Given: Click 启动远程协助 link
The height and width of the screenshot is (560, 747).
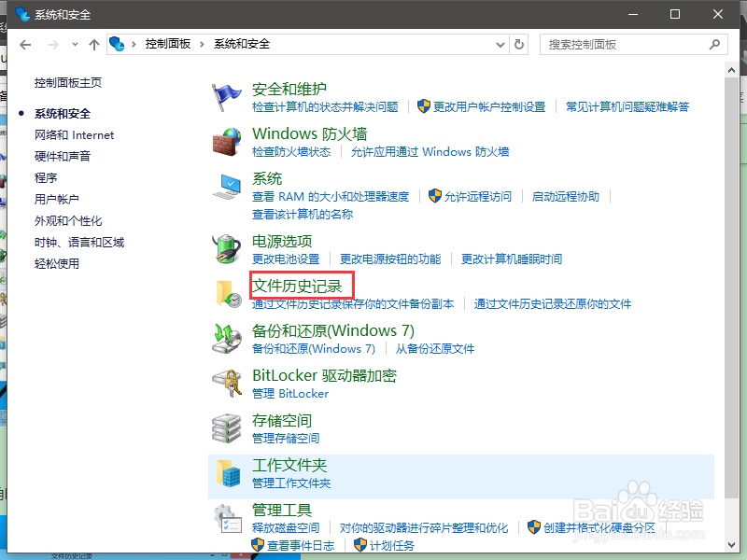Looking at the screenshot, I should click(566, 197).
